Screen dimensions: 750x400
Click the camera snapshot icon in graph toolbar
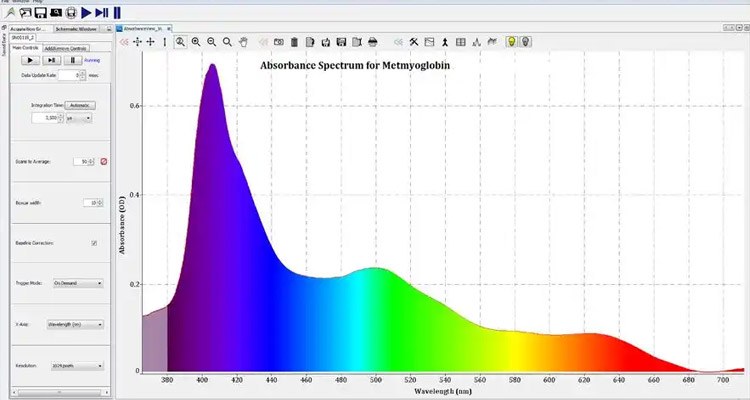tap(278, 42)
